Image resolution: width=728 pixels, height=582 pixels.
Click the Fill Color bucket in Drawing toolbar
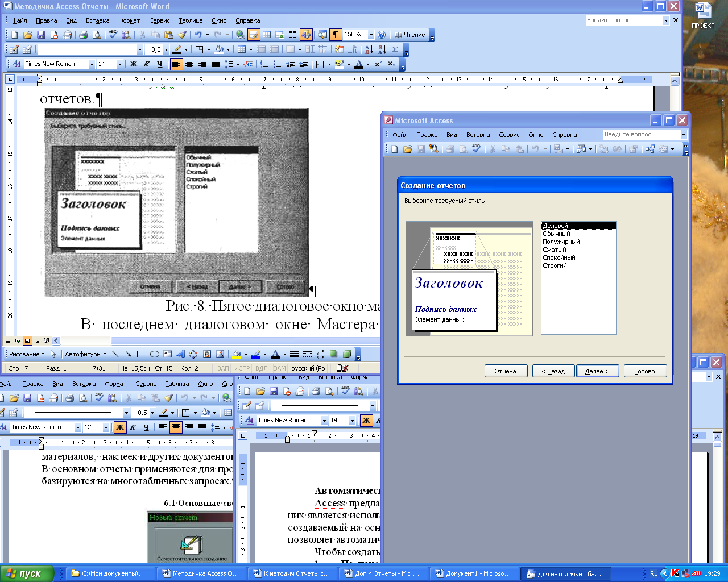pyautogui.click(x=237, y=354)
